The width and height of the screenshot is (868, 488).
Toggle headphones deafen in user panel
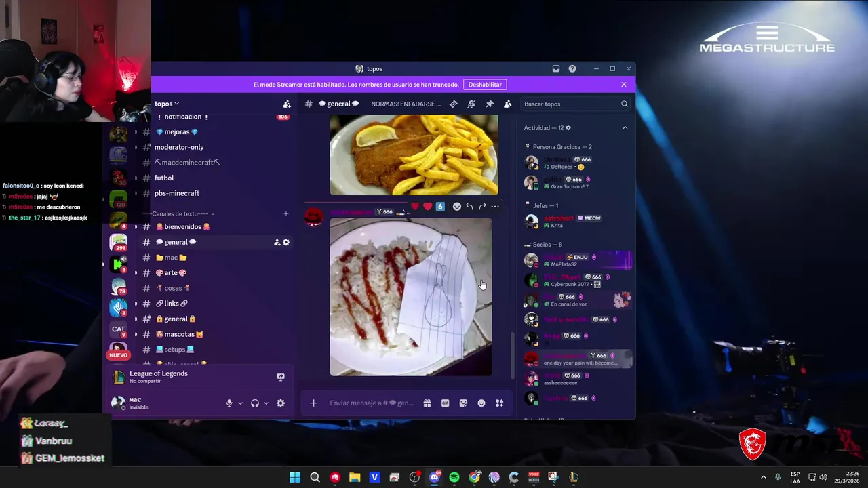[255, 403]
